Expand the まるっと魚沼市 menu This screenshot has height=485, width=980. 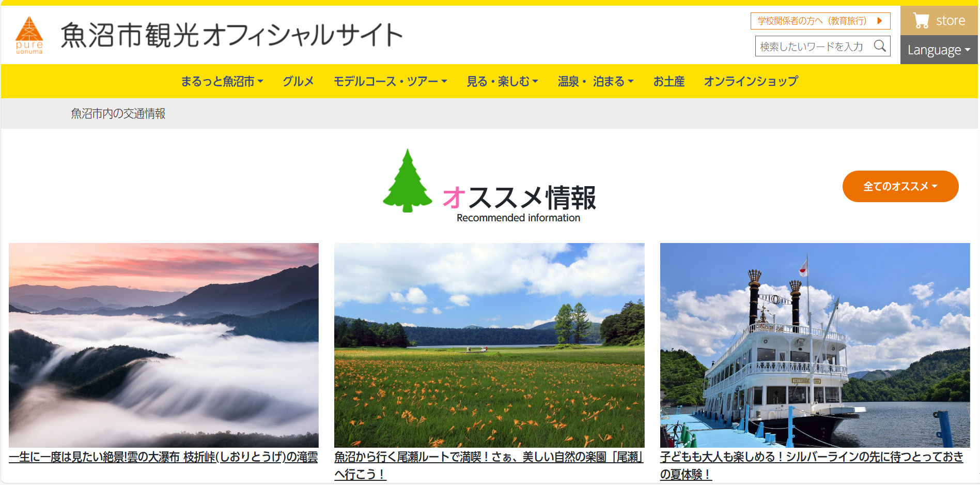tap(222, 82)
